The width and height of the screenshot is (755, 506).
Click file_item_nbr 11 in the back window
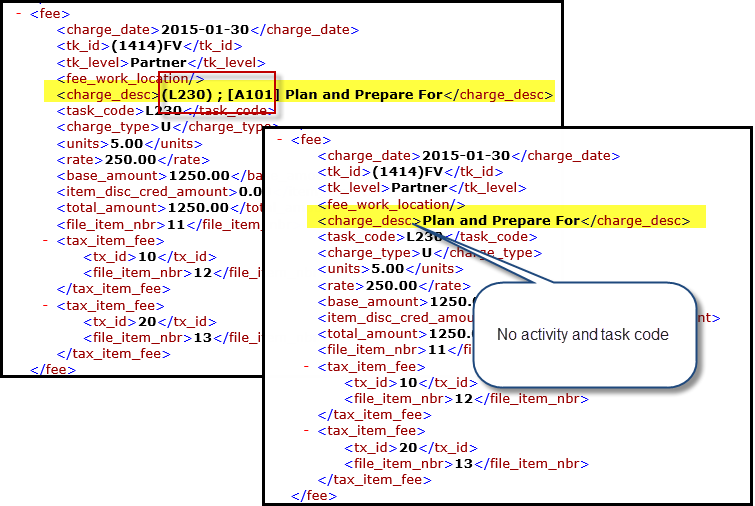coord(159,225)
